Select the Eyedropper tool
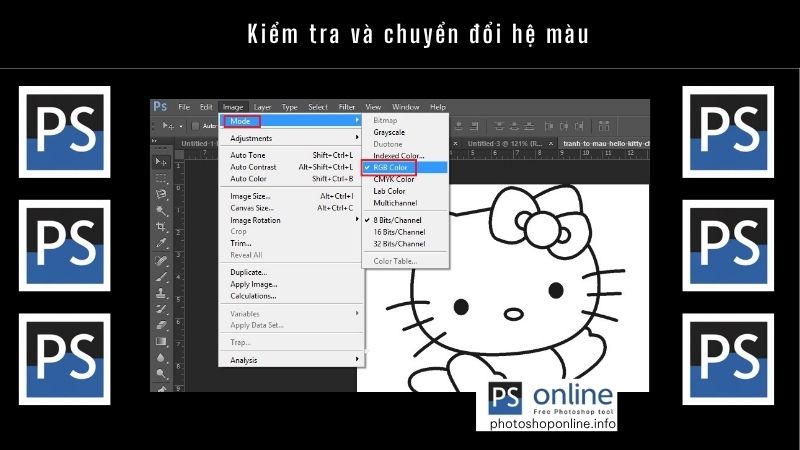The image size is (800, 450). [x=161, y=243]
